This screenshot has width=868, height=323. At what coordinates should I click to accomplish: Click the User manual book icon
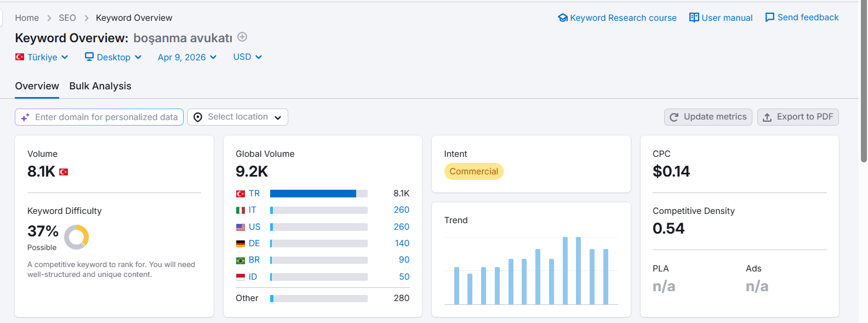click(x=694, y=18)
